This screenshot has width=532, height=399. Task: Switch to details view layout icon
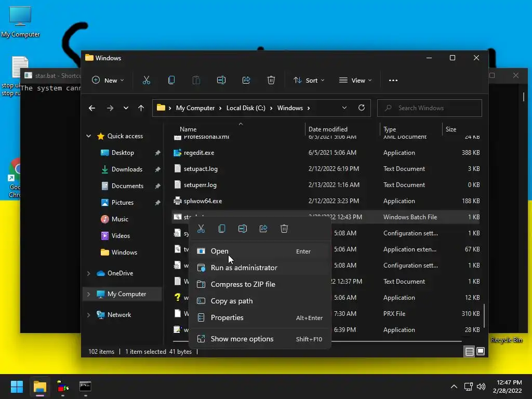point(469,352)
